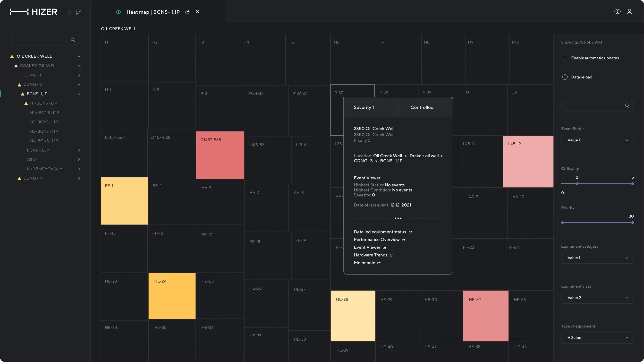Open the Equipment category dropdown
This screenshot has height=362, width=644.
597,258
